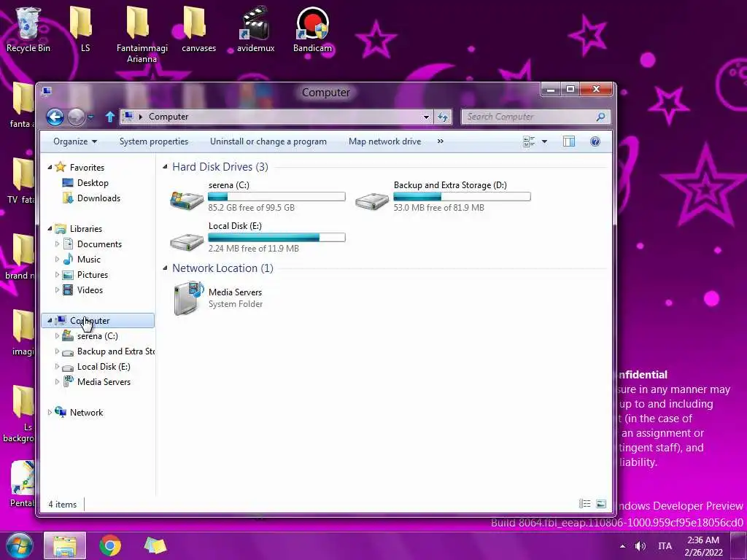Expand the Network tree node
747x560 pixels.
click(50, 413)
